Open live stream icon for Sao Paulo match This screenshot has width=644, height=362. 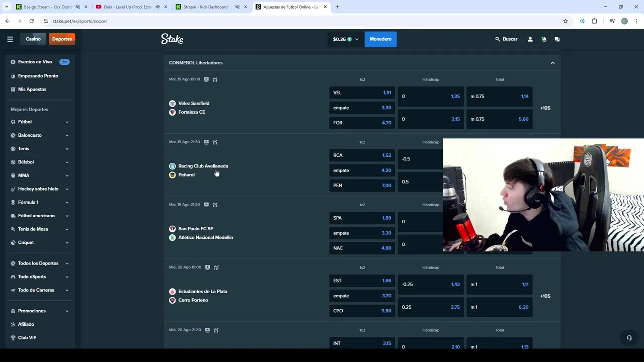pyautogui.click(x=206, y=205)
